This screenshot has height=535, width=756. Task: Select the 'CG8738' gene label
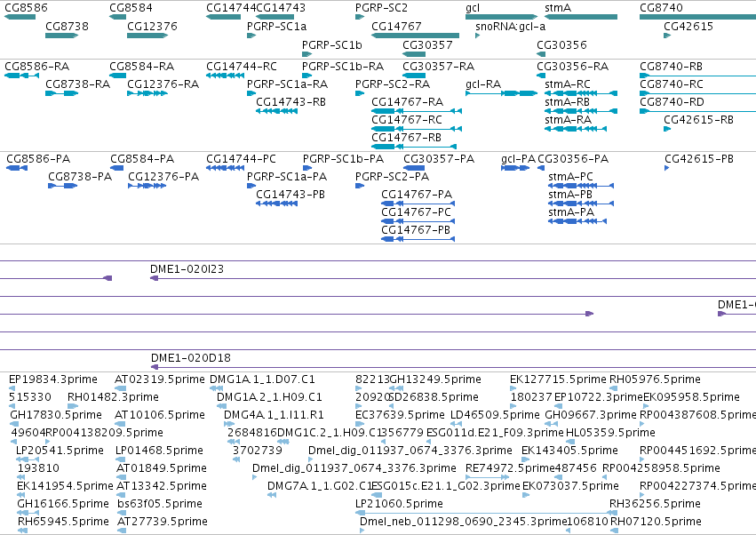[x=67, y=26]
